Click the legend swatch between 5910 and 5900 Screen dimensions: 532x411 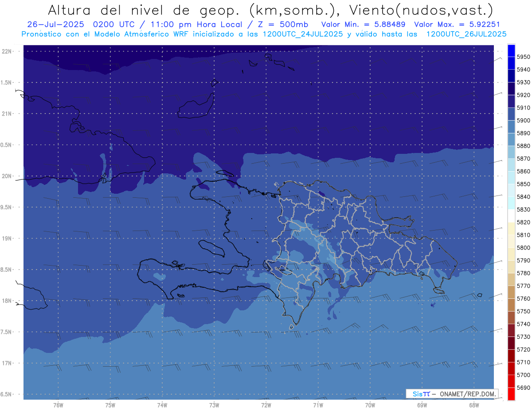click(511, 114)
